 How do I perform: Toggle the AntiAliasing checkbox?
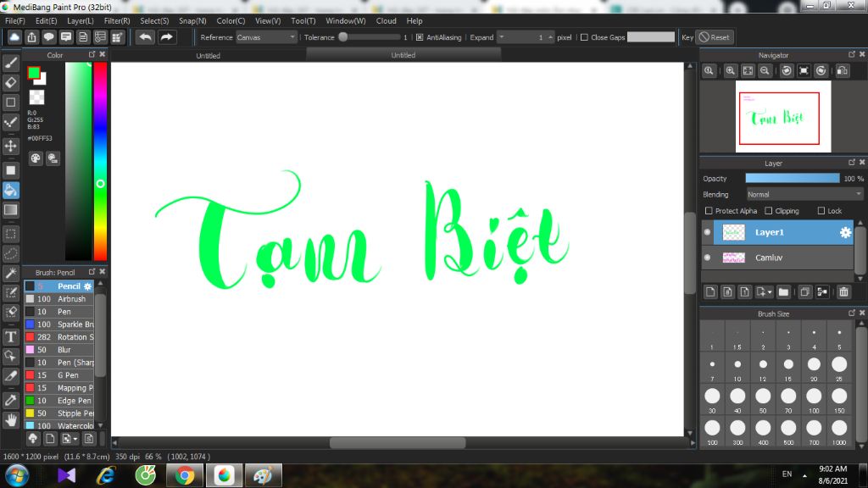420,37
